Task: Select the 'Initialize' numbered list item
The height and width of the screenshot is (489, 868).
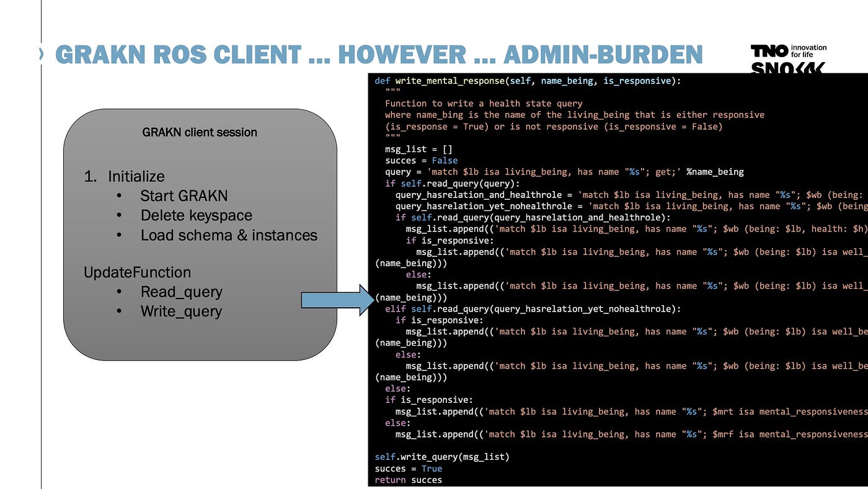Action: pyautogui.click(x=136, y=176)
